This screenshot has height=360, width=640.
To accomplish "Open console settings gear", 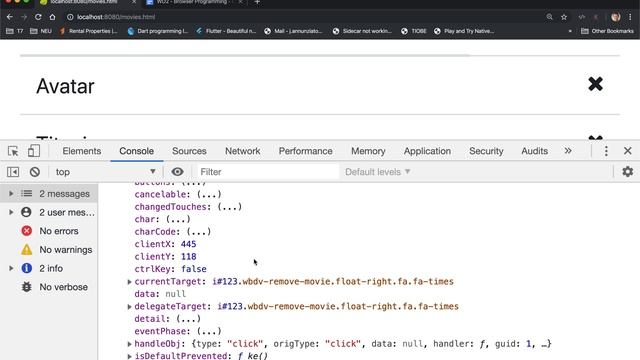I will click(x=628, y=172).
